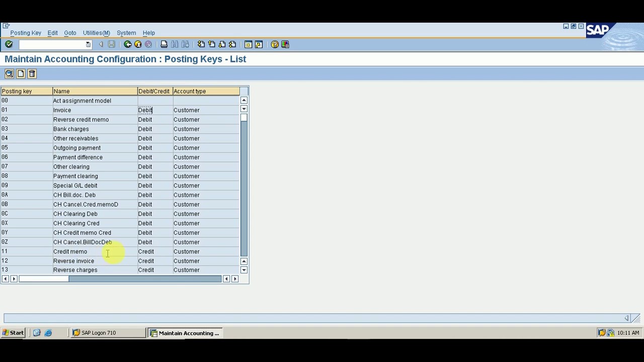
Task: Open the Edit menu
Action: (52, 33)
